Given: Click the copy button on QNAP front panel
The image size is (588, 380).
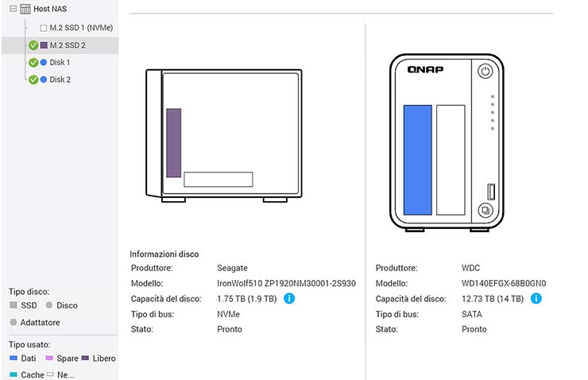Looking at the screenshot, I should point(485,211).
